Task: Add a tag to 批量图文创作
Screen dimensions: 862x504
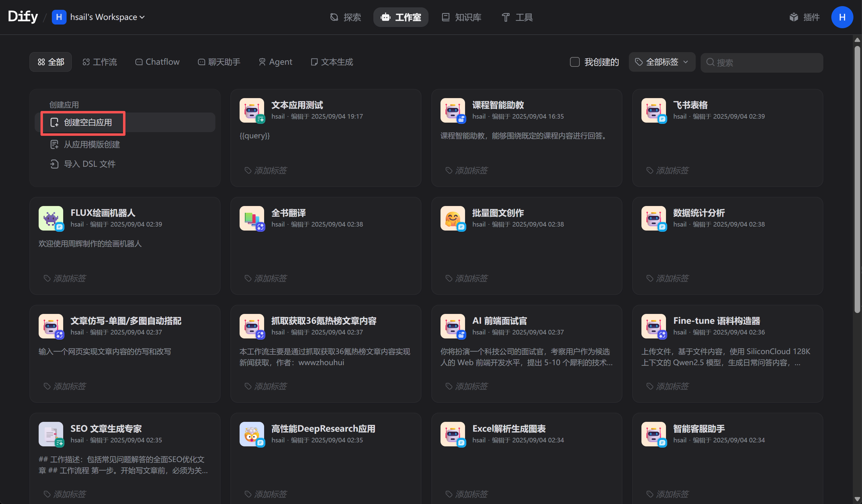Action: click(x=467, y=278)
